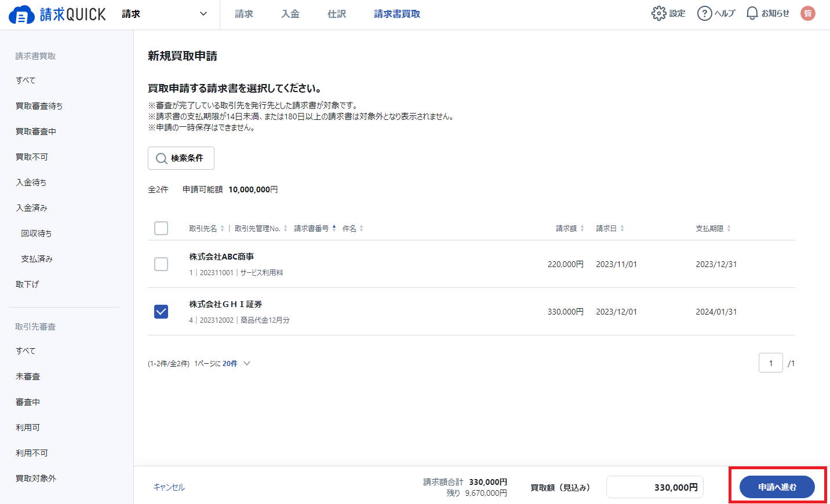Click the 2023/12/31 payment due date

(716, 264)
